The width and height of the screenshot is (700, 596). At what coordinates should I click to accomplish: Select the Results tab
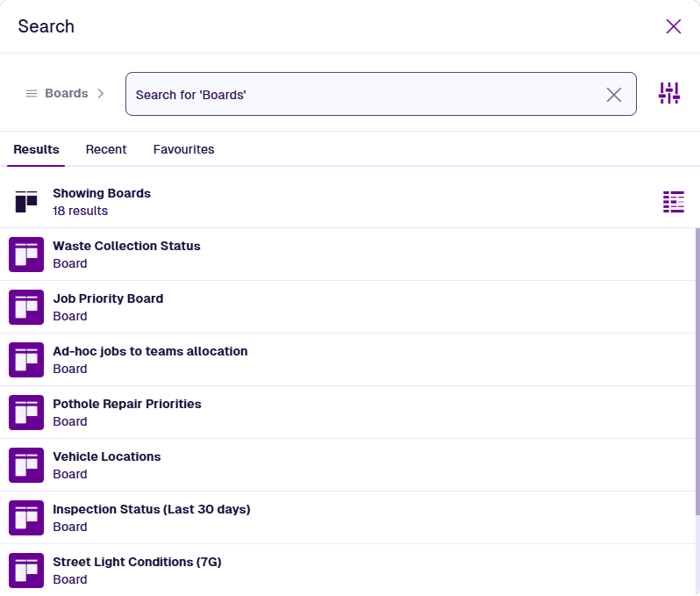[x=36, y=149]
